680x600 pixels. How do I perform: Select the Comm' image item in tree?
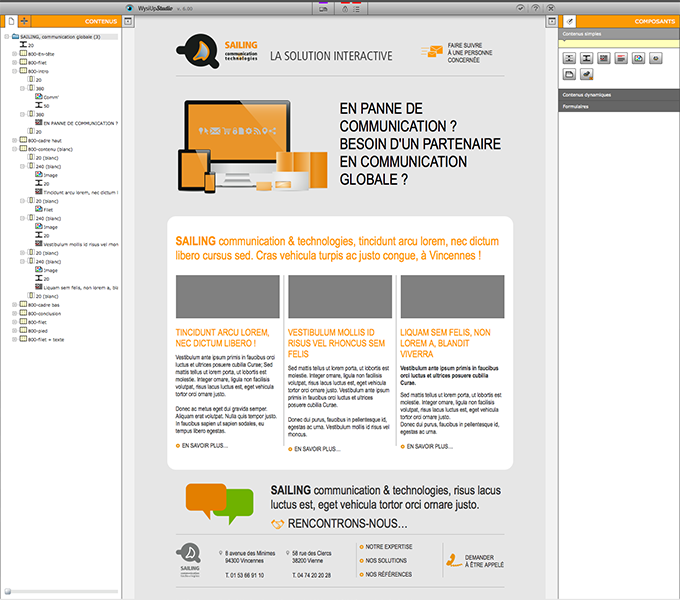pyautogui.click(x=47, y=97)
